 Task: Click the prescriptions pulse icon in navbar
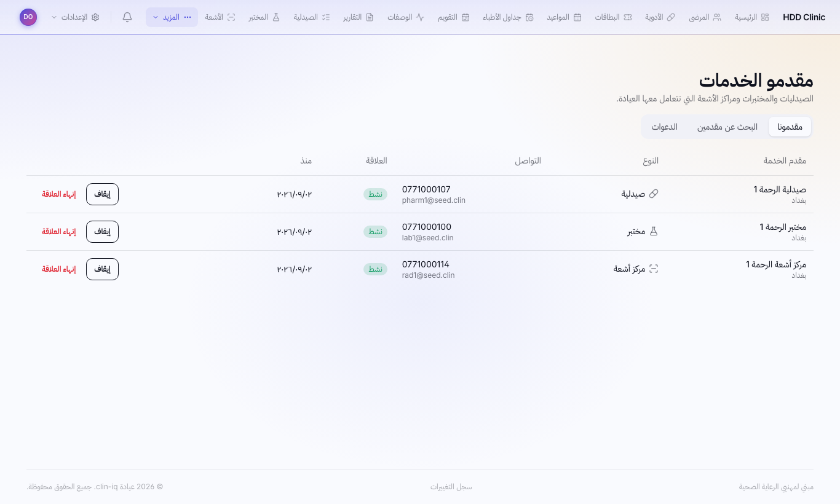[420, 17]
